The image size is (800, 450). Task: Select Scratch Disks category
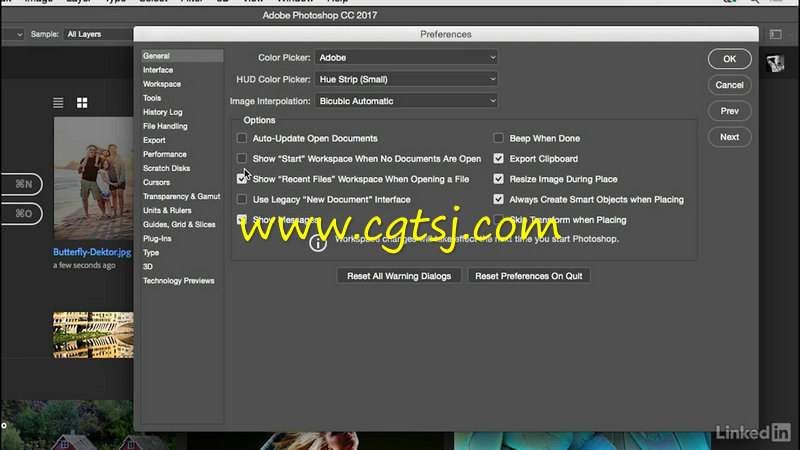point(166,168)
